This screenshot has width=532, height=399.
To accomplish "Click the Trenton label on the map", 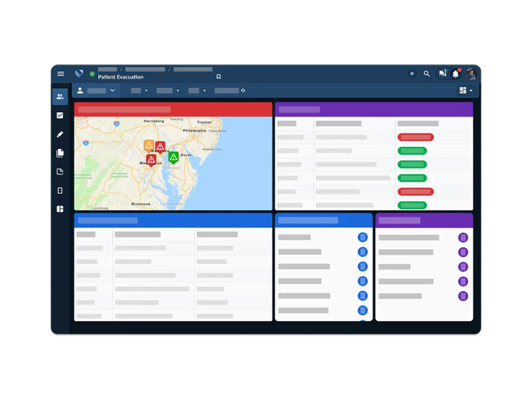I will pyautogui.click(x=204, y=122).
